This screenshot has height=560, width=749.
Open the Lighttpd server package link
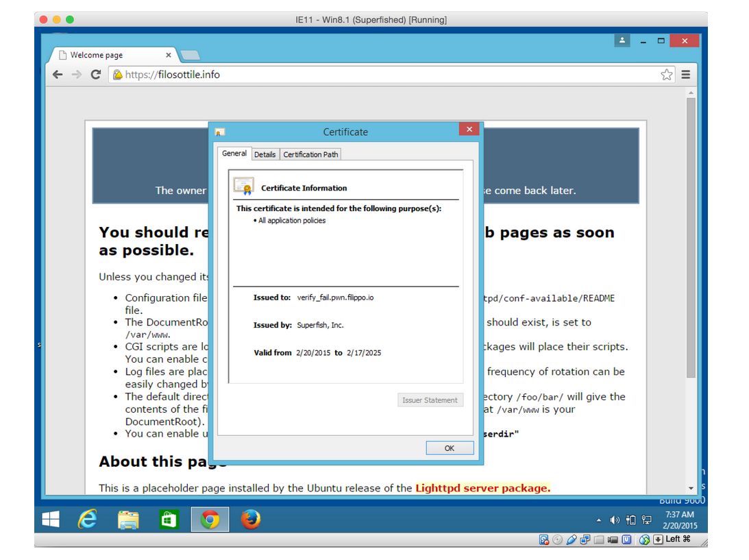coord(483,488)
